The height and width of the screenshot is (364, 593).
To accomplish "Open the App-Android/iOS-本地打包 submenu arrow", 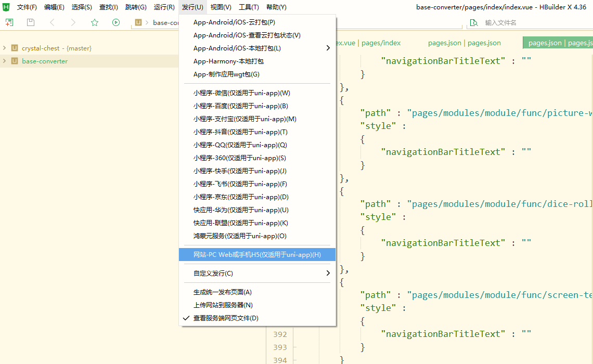I will click(328, 48).
